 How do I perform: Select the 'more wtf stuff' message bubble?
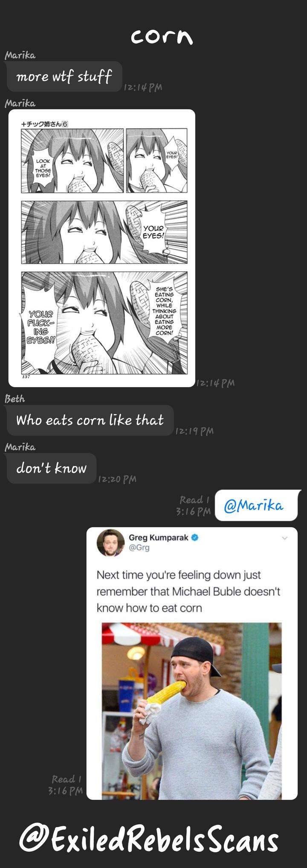[64, 77]
